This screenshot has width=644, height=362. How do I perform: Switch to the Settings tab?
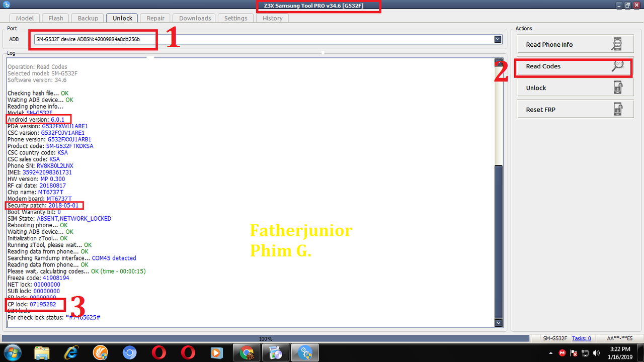click(236, 18)
